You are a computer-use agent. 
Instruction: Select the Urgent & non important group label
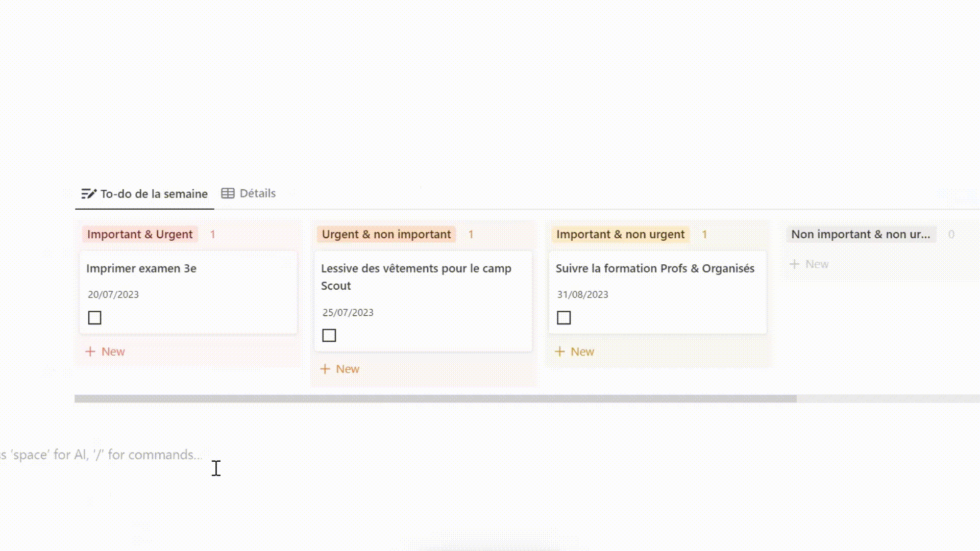(386, 234)
